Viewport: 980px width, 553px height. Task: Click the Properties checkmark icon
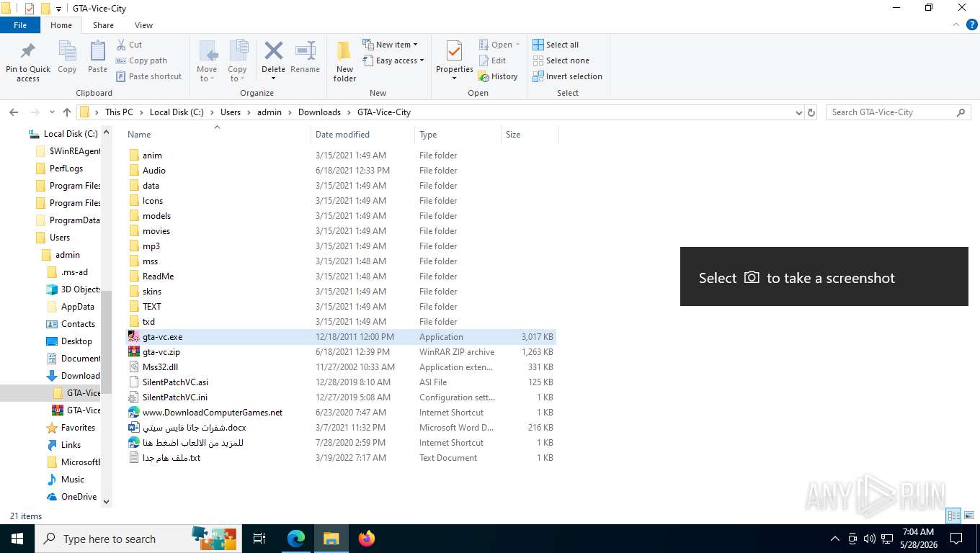(x=454, y=51)
